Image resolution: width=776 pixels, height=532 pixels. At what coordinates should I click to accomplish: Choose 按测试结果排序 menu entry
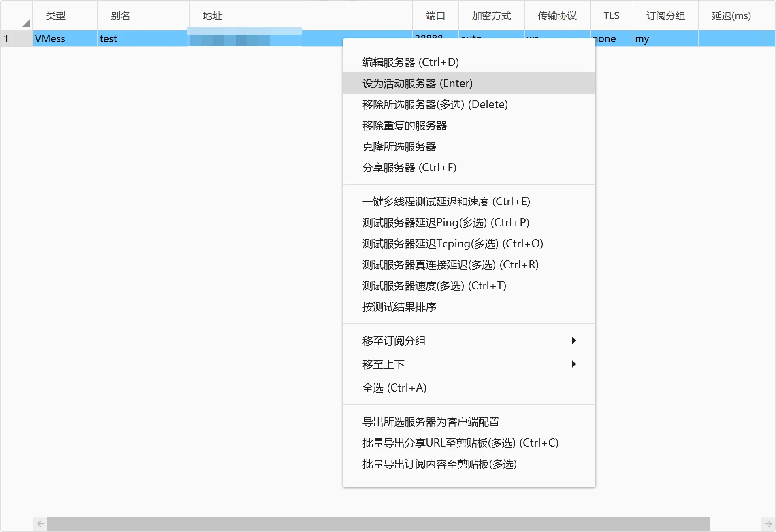pyautogui.click(x=399, y=307)
